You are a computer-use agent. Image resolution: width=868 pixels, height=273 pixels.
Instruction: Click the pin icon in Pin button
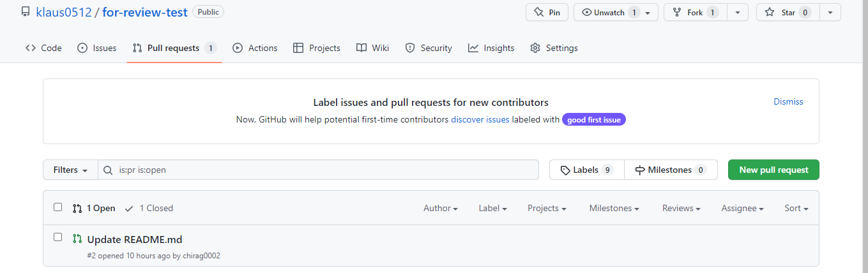[x=538, y=13]
